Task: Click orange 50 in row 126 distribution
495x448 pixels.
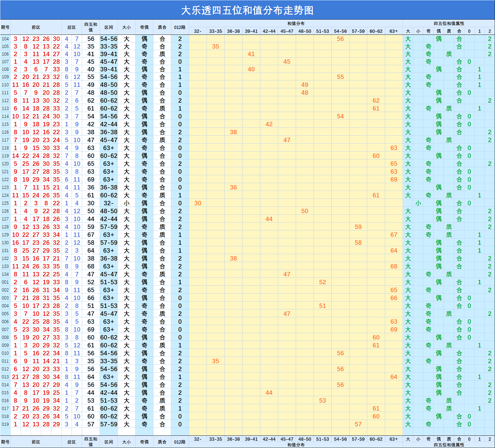Action: click(305, 211)
